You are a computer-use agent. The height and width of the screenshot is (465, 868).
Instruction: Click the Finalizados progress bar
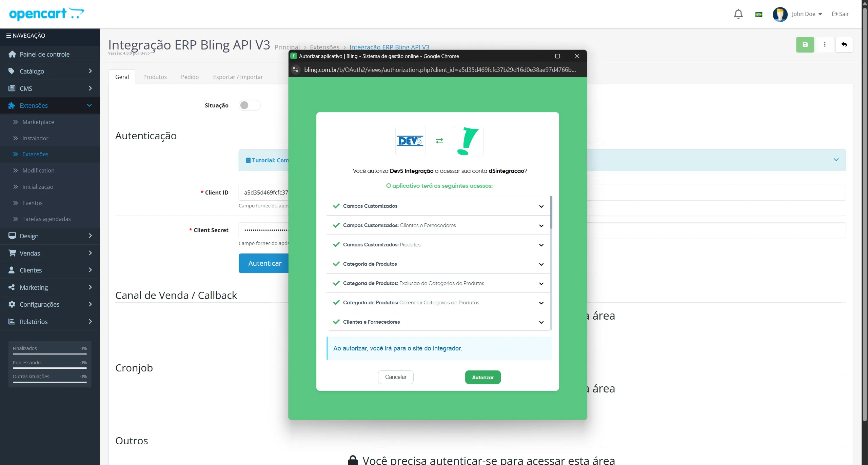(x=50, y=354)
